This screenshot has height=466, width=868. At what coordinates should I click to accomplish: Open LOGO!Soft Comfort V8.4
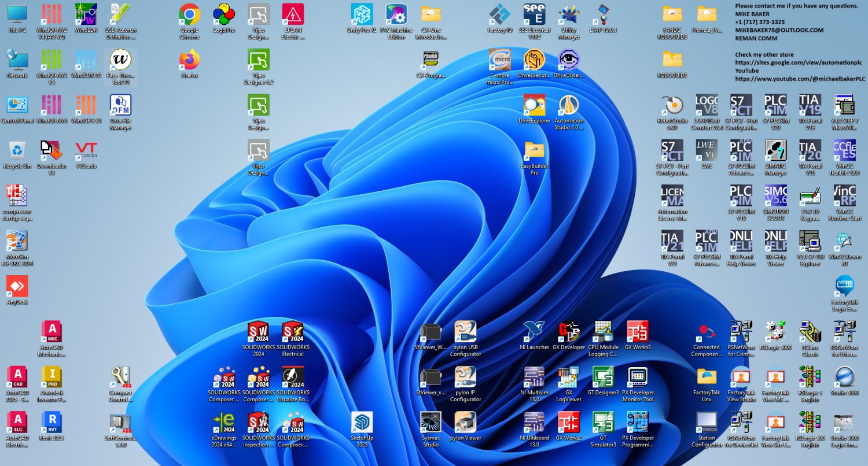[x=707, y=112]
